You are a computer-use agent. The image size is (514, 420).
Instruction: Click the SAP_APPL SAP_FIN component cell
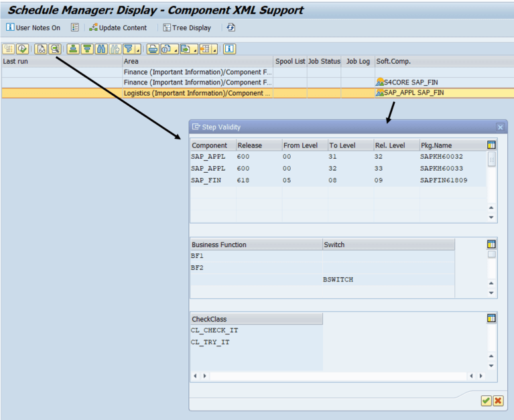444,92
